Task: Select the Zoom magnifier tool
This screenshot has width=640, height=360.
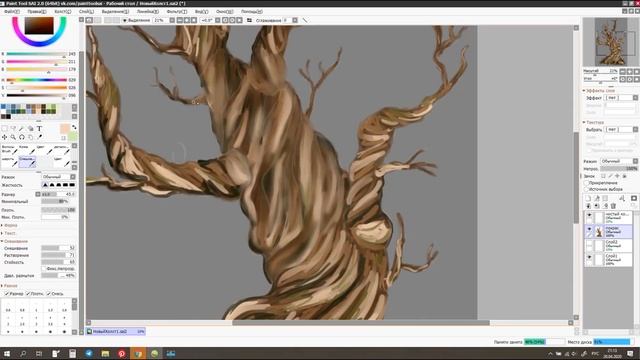Action: [13, 137]
